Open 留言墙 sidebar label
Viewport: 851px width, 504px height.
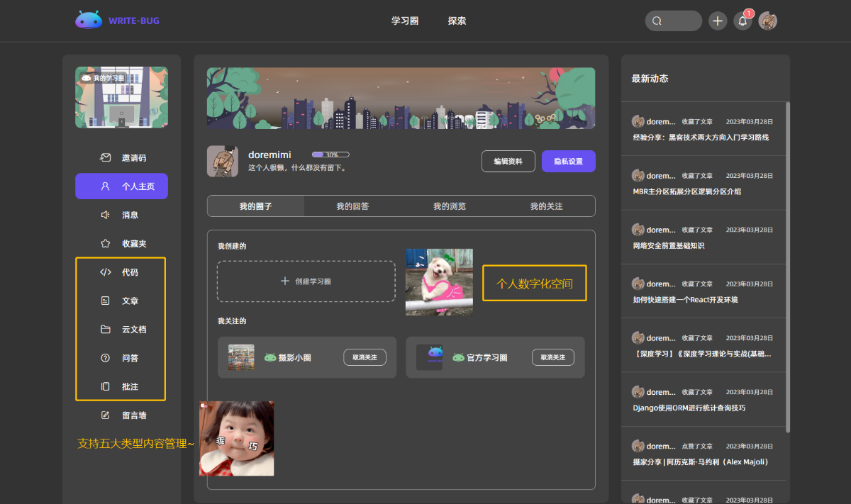(134, 415)
